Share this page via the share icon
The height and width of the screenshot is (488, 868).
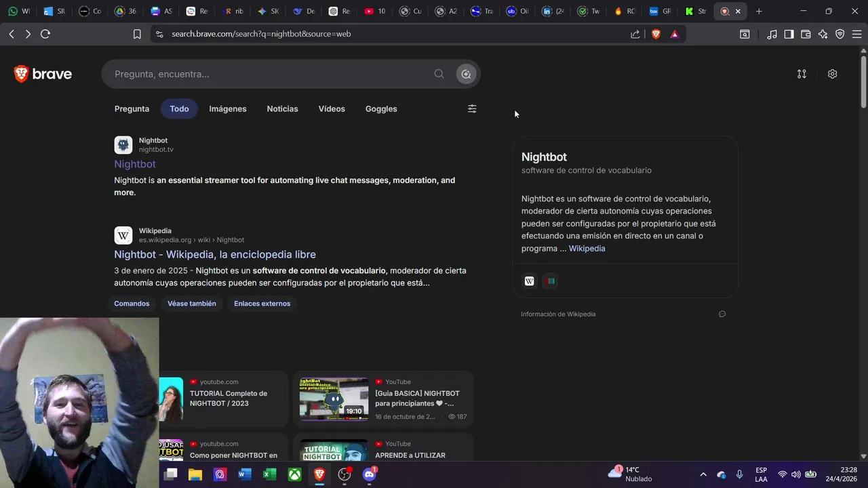coord(635,34)
